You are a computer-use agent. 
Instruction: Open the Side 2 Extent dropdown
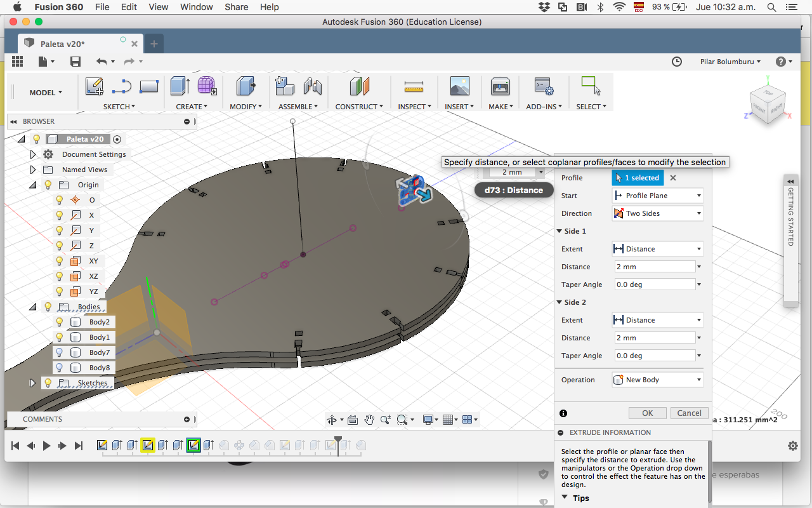tap(657, 320)
